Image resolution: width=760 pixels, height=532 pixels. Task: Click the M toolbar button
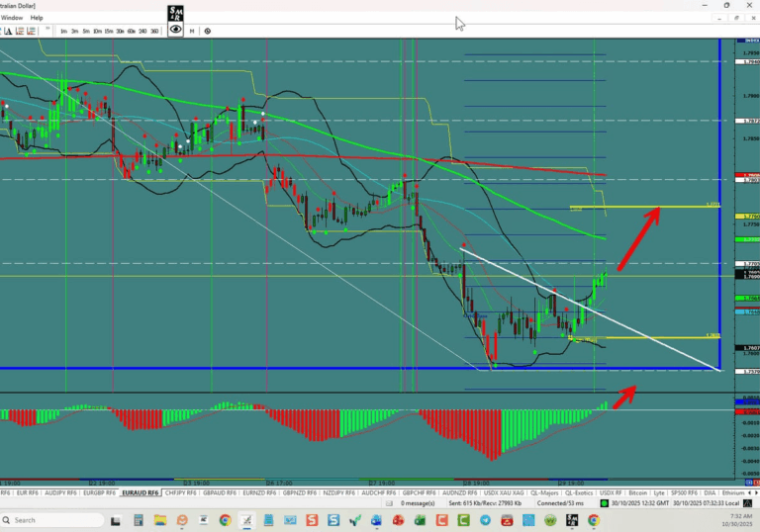(192, 31)
